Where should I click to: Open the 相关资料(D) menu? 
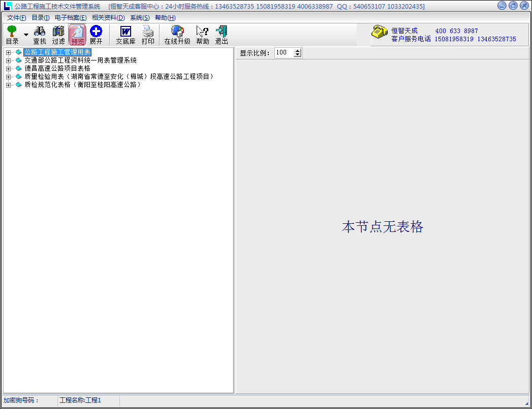pos(109,18)
